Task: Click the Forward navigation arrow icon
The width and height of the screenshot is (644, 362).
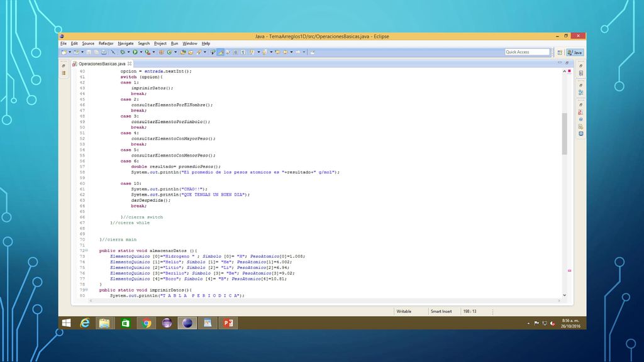Action: pyautogui.click(x=297, y=52)
